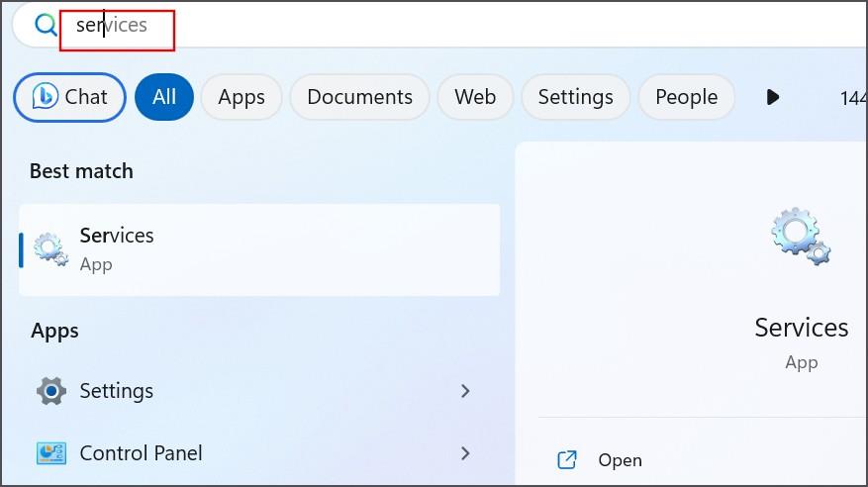
Task: Click the Bing logo in Chat button
Action: [45, 96]
